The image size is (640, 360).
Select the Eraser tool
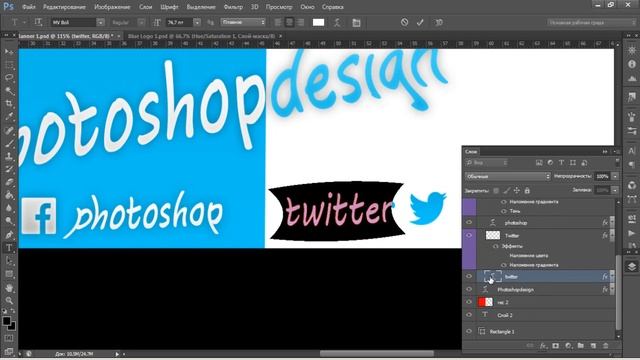pyautogui.click(x=9, y=182)
